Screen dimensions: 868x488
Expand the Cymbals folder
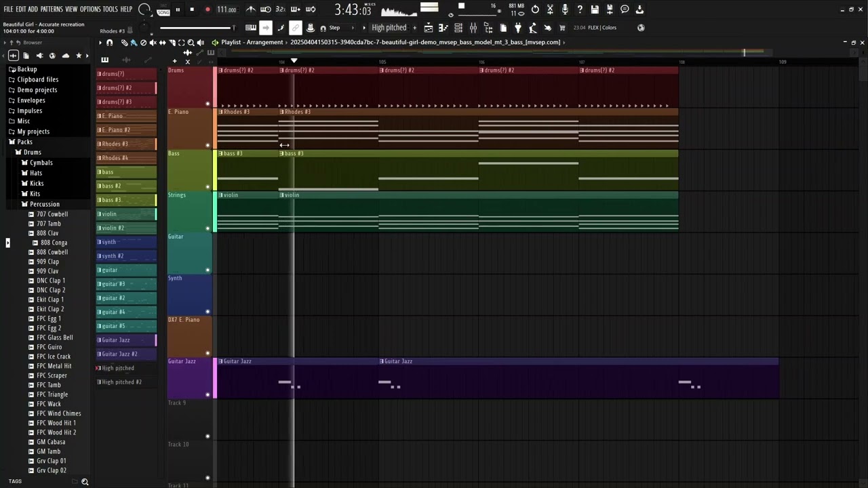[41, 163]
